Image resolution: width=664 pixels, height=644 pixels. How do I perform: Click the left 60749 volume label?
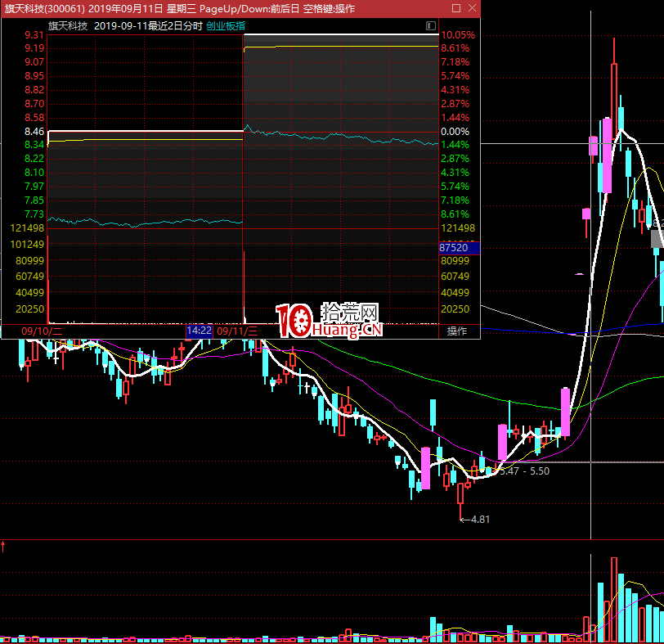[x=29, y=277]
